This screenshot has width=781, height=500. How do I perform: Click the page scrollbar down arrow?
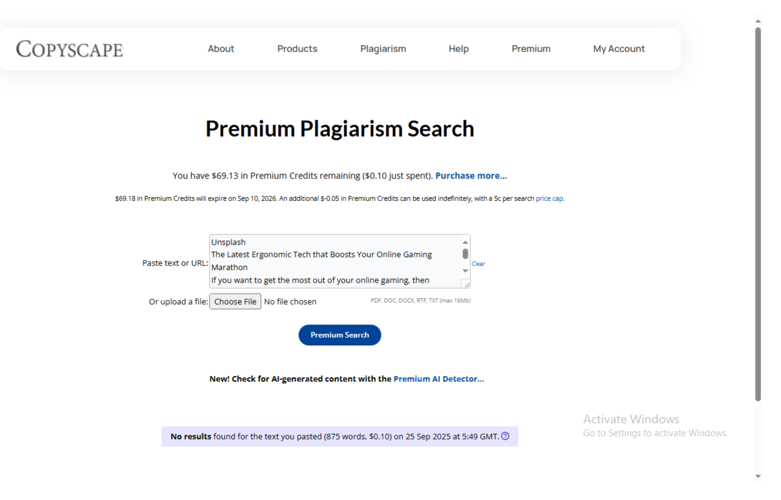coord(758,477)
